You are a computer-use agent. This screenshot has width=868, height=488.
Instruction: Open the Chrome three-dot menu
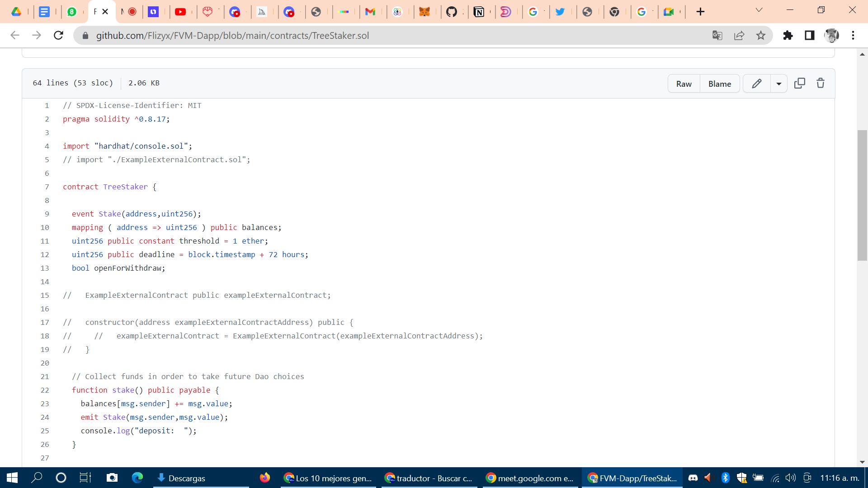pyautogui.click(x=853, y=35)
